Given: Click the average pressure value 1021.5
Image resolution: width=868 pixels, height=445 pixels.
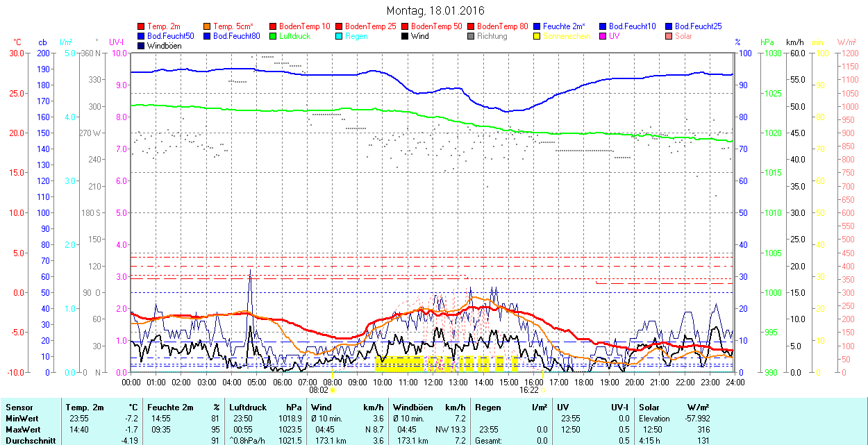Looking at the screenshot, I should point(289,441).
